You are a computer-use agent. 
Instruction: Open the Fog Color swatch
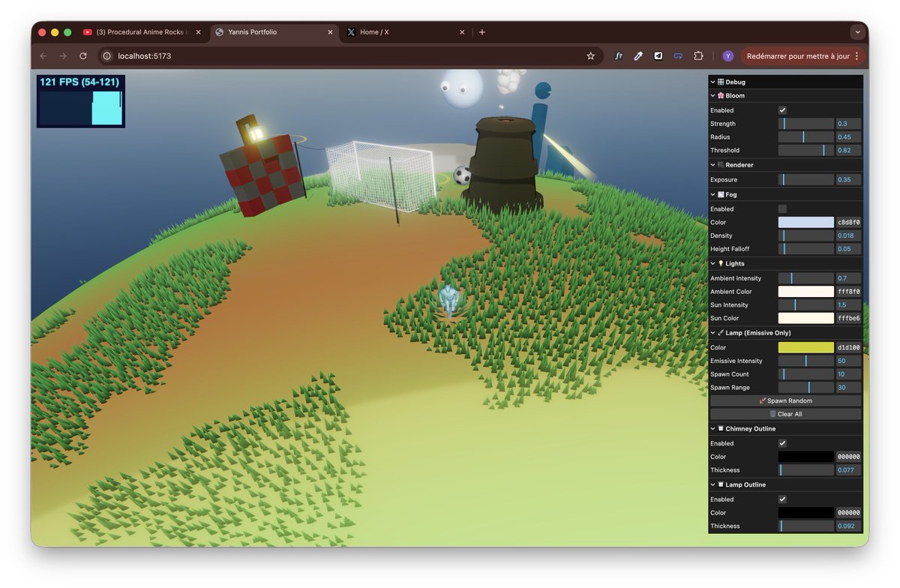[x=806, y=223]
